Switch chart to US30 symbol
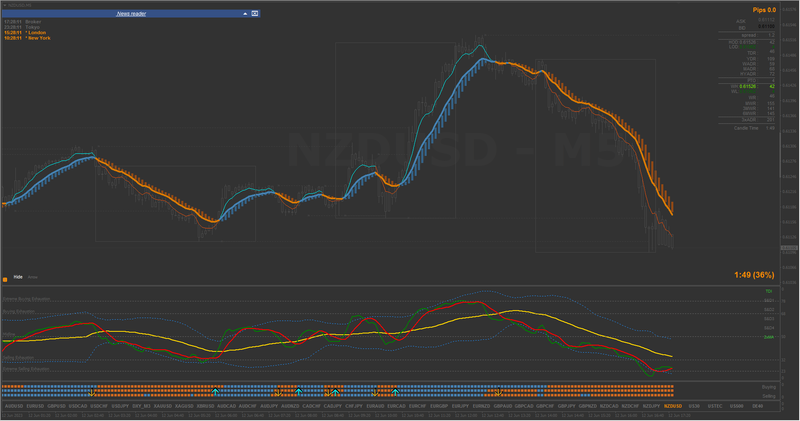800x421 pixels. (694, 406)
